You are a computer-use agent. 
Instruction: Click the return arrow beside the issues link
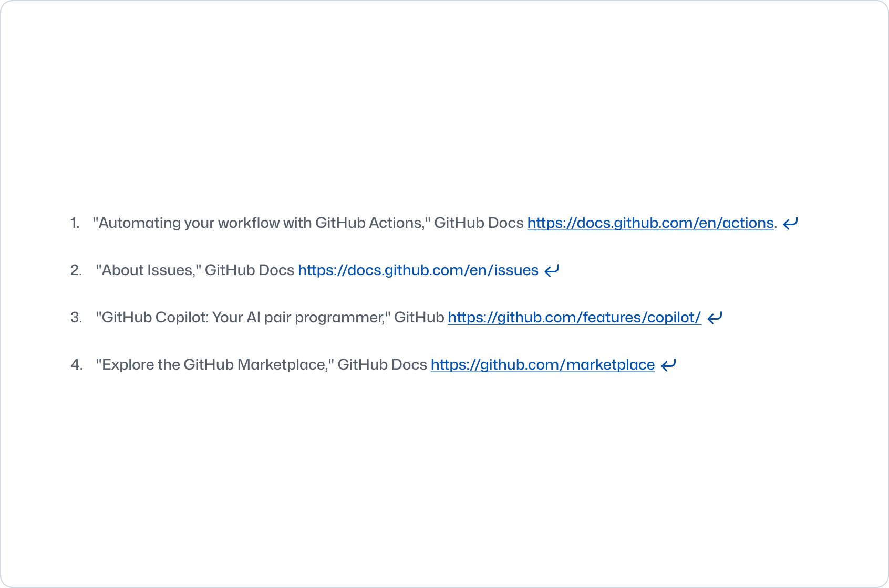click(552, 271)
